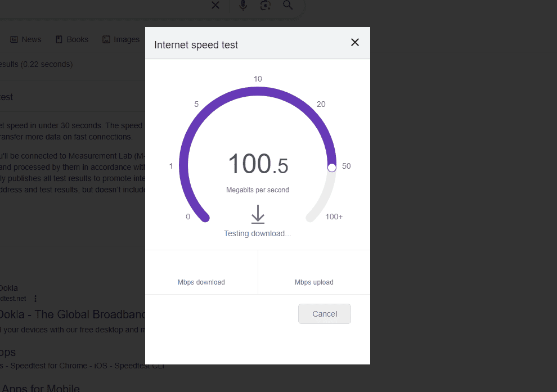Image resolution: width=557 pixels, height=392 pixels.
Task: Follow the Apps for Mobile sublink
Action: pyautogui.click(x=40, y=388)
